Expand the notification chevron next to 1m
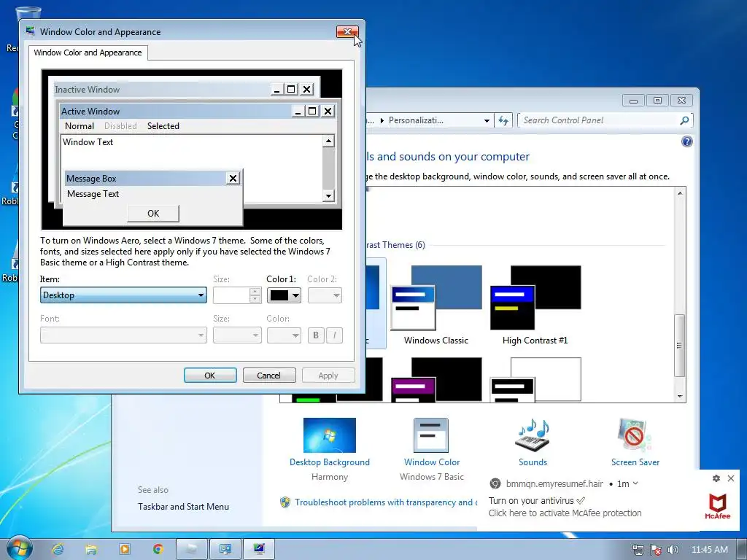747x560 pixels. [x=635, y=483]
